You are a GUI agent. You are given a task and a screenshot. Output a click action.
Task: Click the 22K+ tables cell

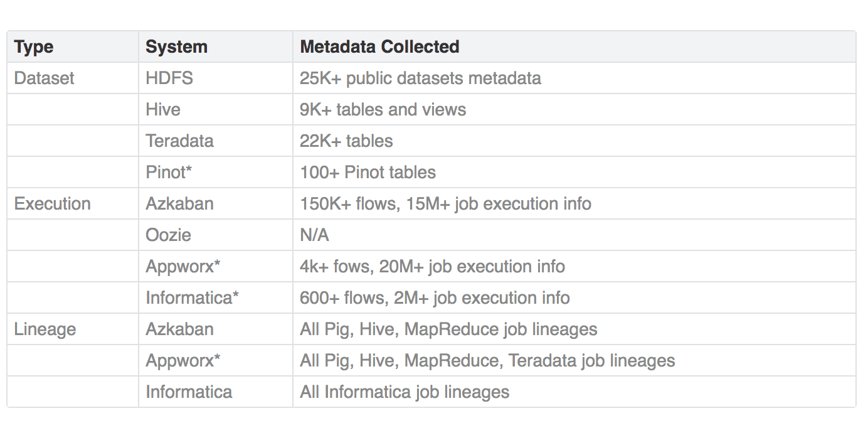tap(346, 141)
